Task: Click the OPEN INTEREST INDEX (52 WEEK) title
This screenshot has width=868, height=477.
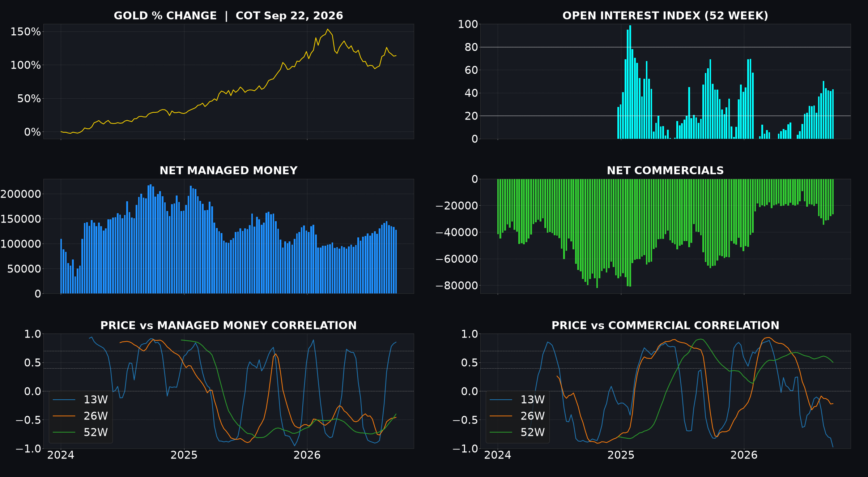Action: pyautogui.click(x=665, y=16)
